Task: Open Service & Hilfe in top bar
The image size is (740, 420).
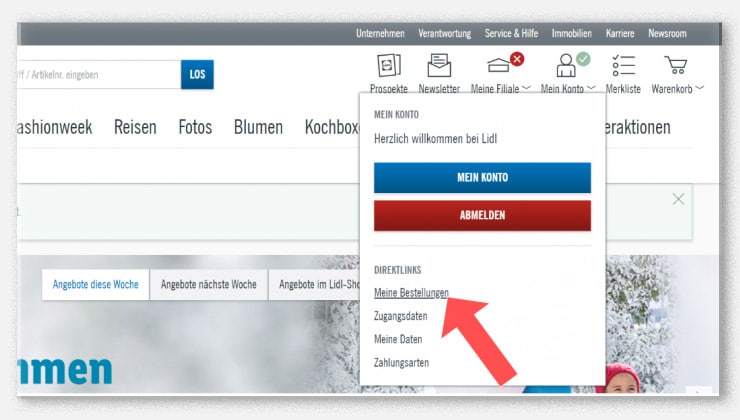Action: tap(511, 33)
